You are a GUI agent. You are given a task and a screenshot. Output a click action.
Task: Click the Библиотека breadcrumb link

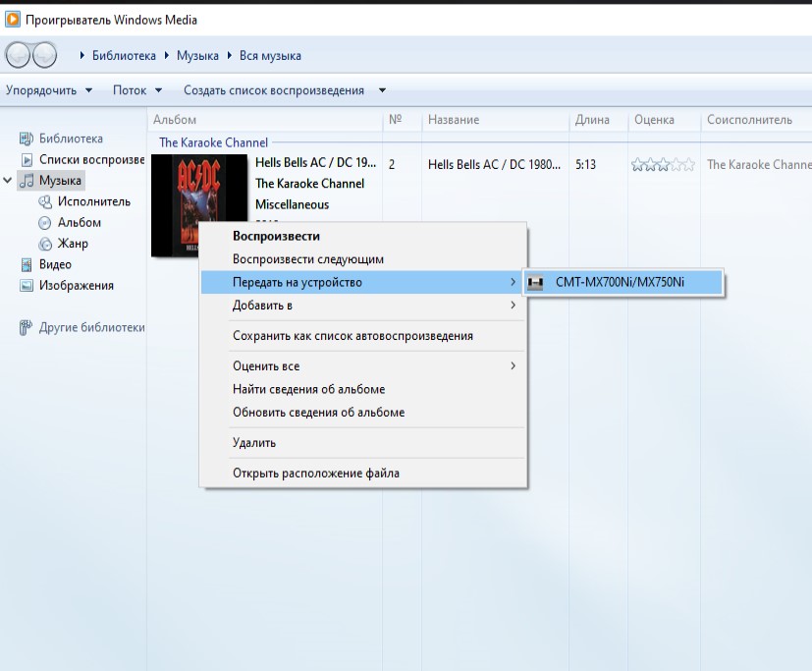click(124, 56)
